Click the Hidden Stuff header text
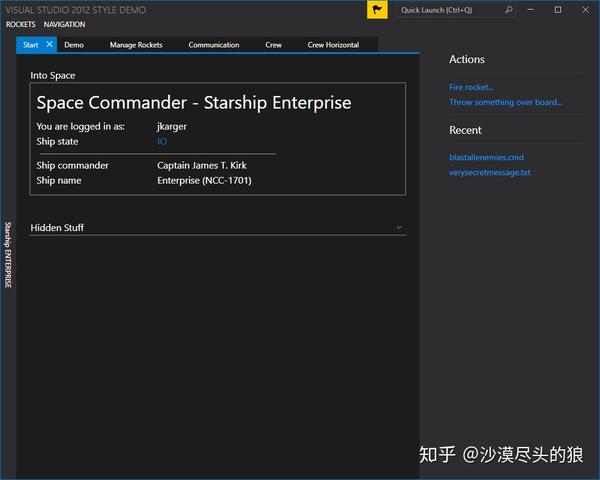Viewport: 600px width, 480px height. (57, 228)
